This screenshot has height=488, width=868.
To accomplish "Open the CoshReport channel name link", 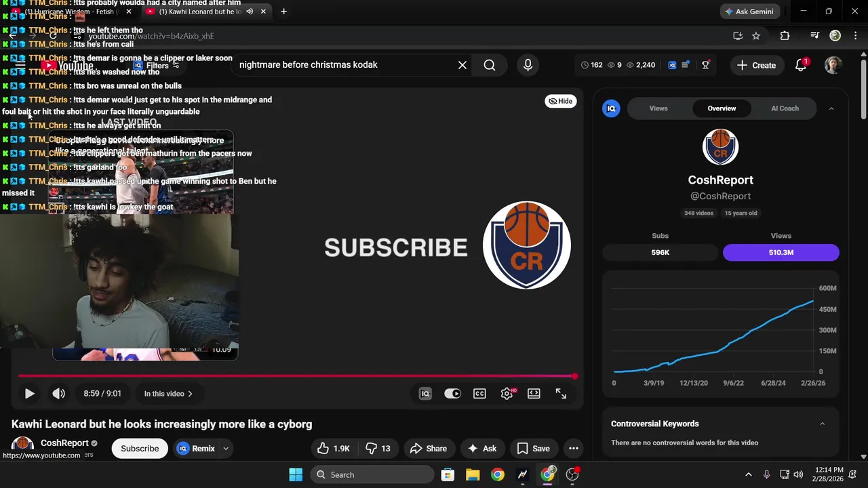I will 64,443.
